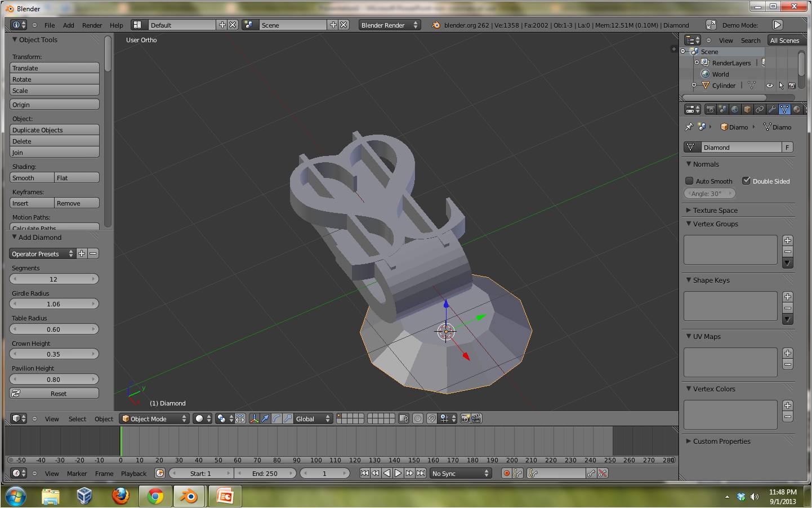Click Join button

pyautogui.click(x=55, y=152)
